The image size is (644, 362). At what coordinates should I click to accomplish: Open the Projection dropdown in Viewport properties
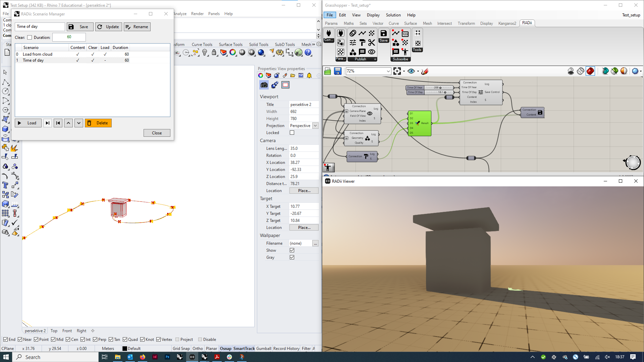click(315, 126)
